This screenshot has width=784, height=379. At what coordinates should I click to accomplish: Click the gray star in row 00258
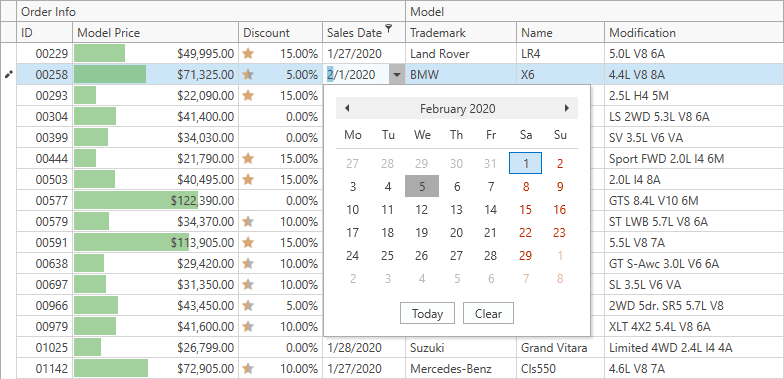coord(248,74)
